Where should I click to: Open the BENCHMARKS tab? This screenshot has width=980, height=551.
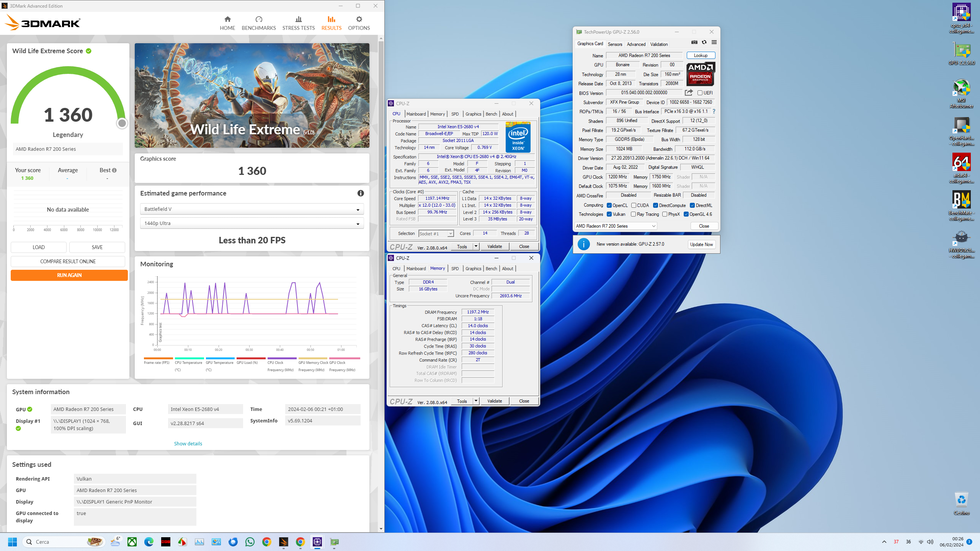(x=259, y=23)
